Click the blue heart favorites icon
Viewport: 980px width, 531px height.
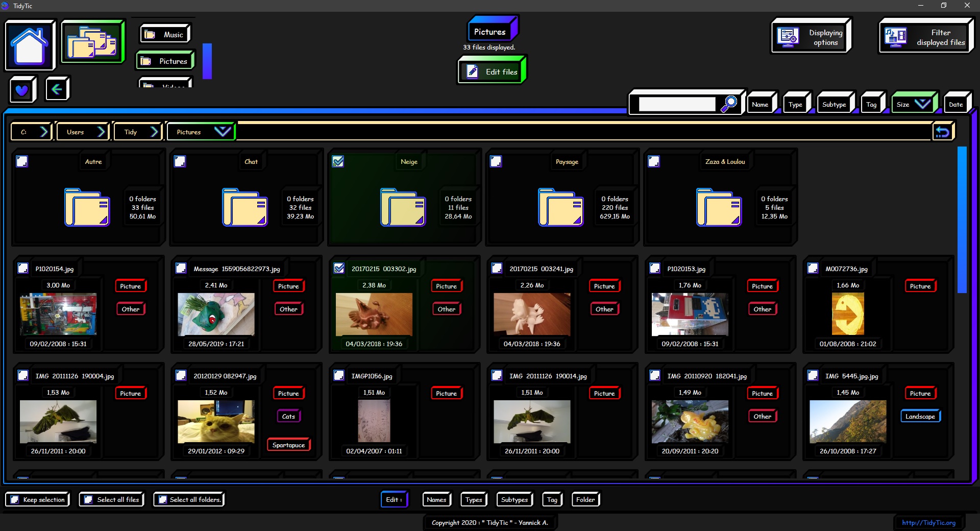point(22,90)
